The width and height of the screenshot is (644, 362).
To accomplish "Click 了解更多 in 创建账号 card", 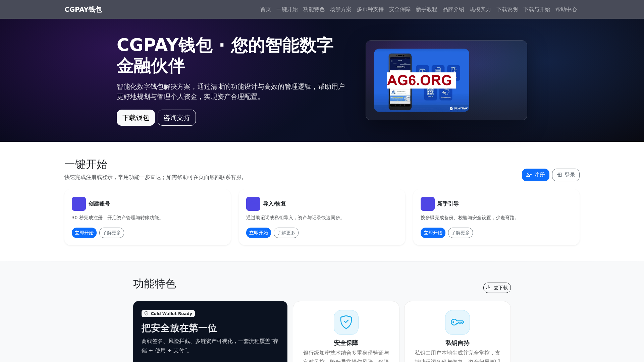I will (112, 233).
